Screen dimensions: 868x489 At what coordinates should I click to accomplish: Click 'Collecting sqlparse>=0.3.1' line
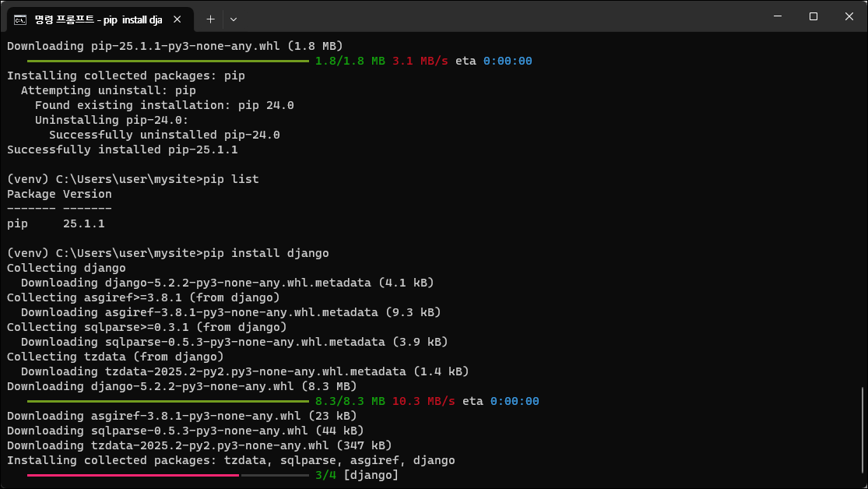(146, 327)
